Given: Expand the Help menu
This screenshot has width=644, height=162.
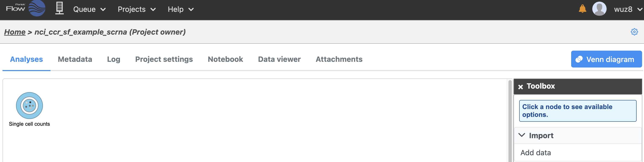Looking at the screenshot, I should point(181,9).
